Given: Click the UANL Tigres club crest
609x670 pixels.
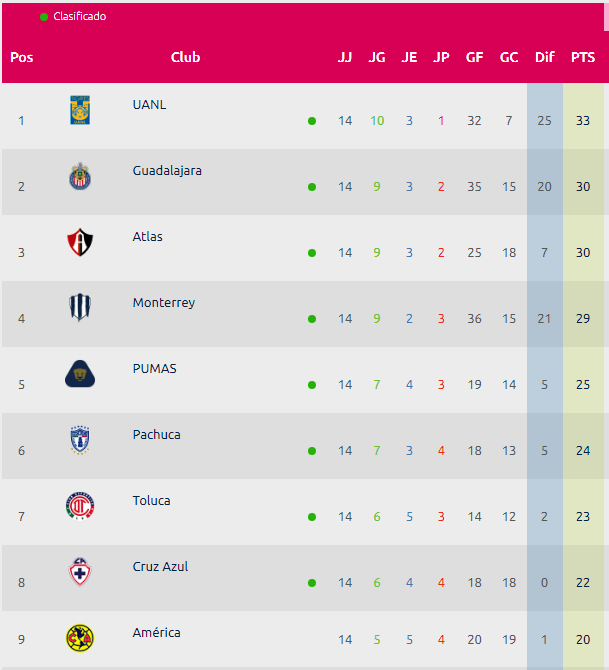Looking at the screenshot, I should [x=80, y=110].
